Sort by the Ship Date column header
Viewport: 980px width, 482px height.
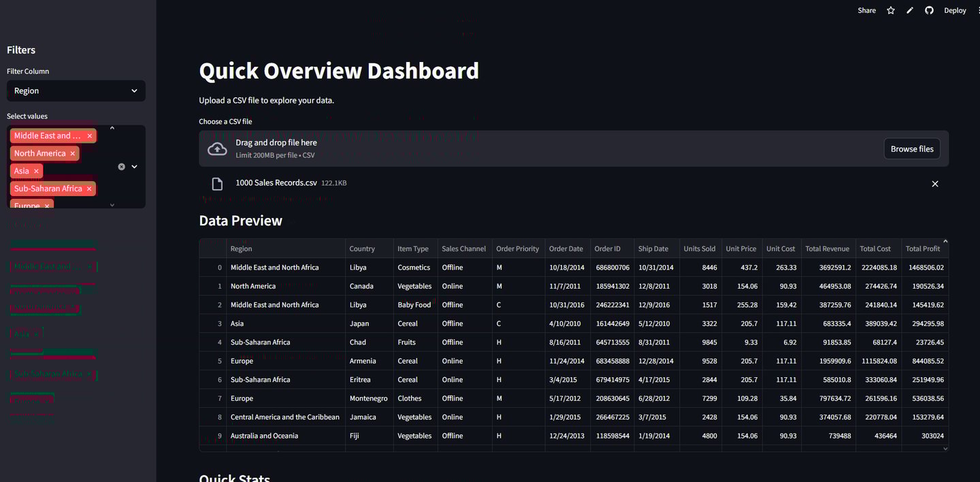656,248
